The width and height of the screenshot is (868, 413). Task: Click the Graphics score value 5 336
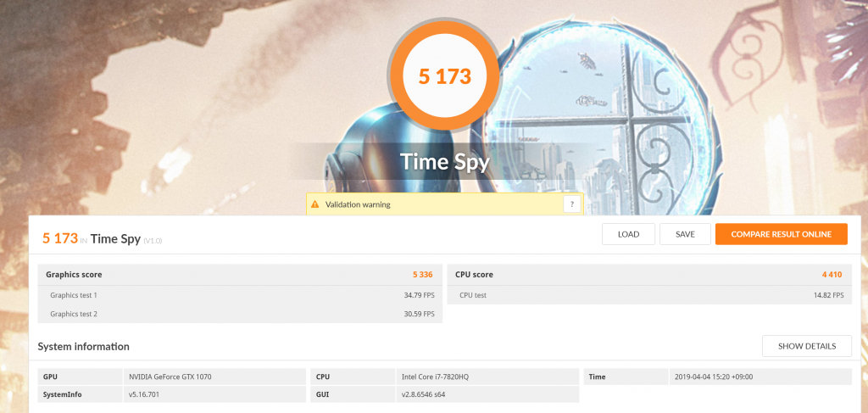[x=422, y=275]
